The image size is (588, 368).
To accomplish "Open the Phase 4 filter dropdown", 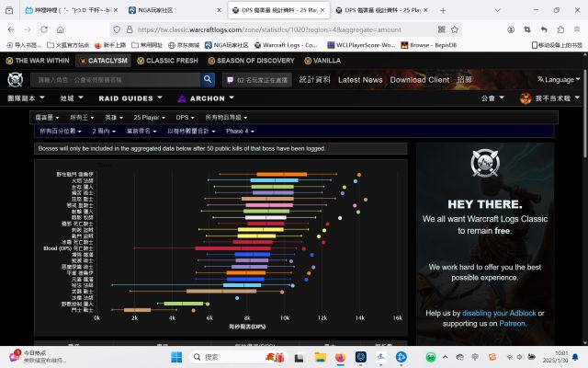I will (x=243, y=131).
